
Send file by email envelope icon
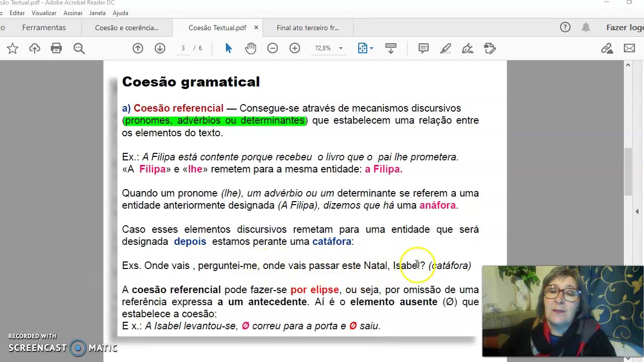(629, 48)
